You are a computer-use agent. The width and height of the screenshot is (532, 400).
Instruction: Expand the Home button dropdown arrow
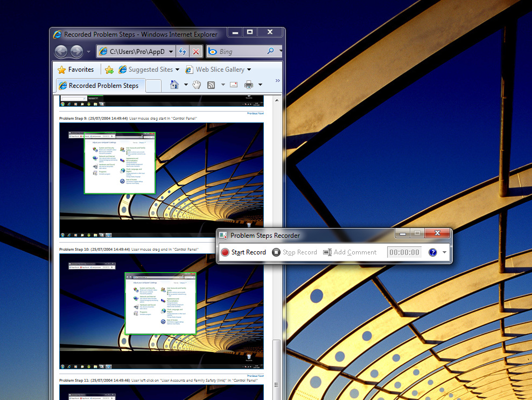point(186,85)
